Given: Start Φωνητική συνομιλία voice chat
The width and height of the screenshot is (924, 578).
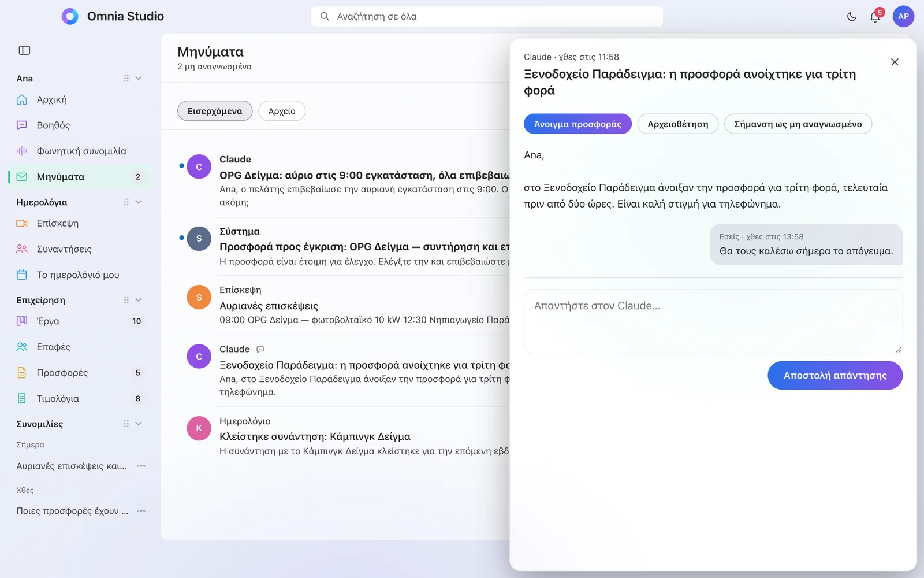Looking at the screenshot, I should coord(79,151).
